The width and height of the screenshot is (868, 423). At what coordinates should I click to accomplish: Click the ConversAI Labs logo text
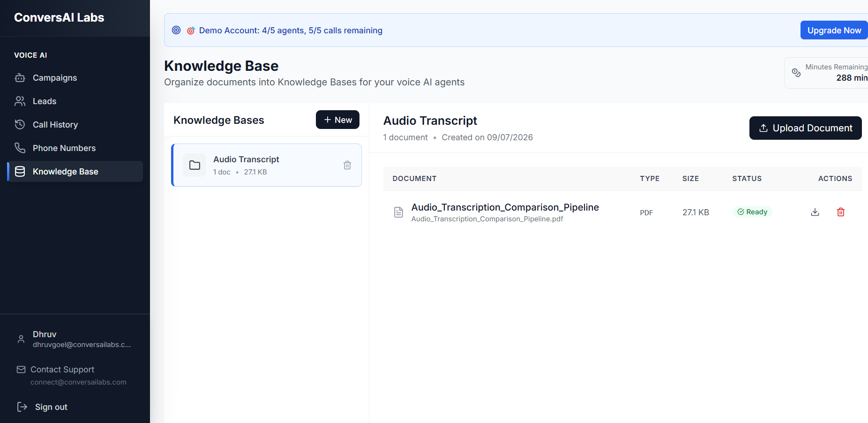(59, 17)
